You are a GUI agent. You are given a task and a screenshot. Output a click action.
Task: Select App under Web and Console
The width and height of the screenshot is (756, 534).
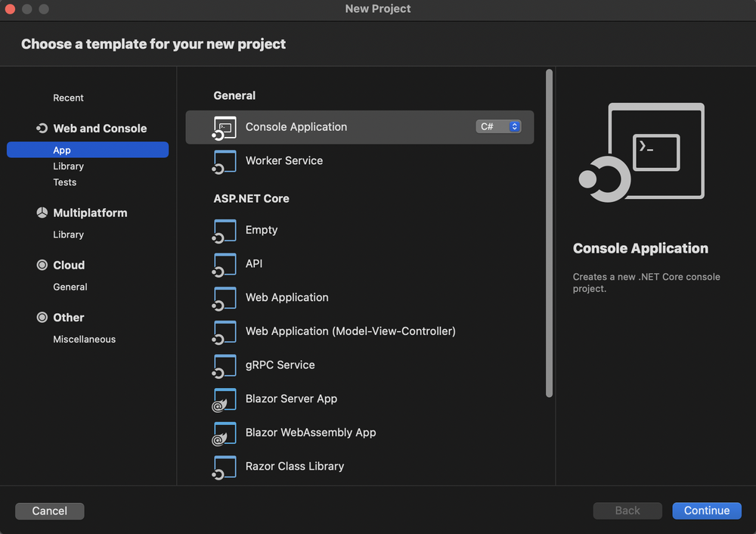pos(62,150)
